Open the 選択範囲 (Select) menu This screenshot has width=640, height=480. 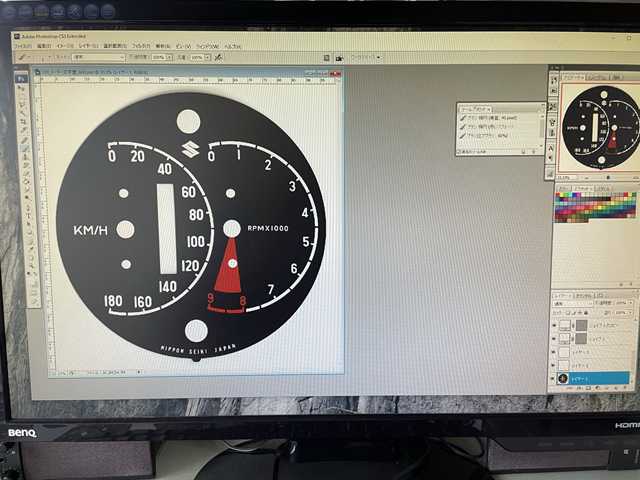[115, 46]
